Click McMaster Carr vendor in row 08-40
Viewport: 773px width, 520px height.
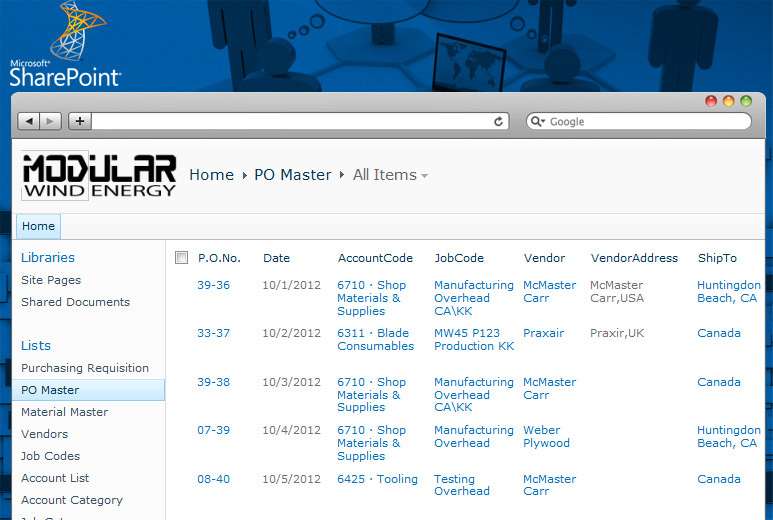click(549, 485)
